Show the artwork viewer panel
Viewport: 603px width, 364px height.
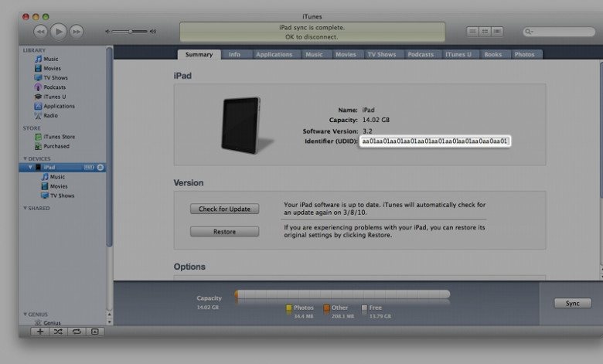[94, 332]
